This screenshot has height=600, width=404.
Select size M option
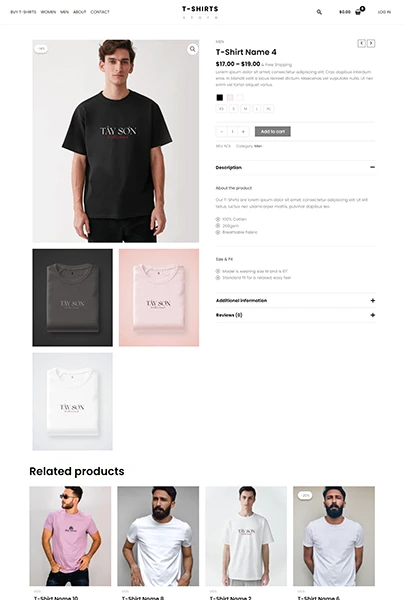coord(245,109)
